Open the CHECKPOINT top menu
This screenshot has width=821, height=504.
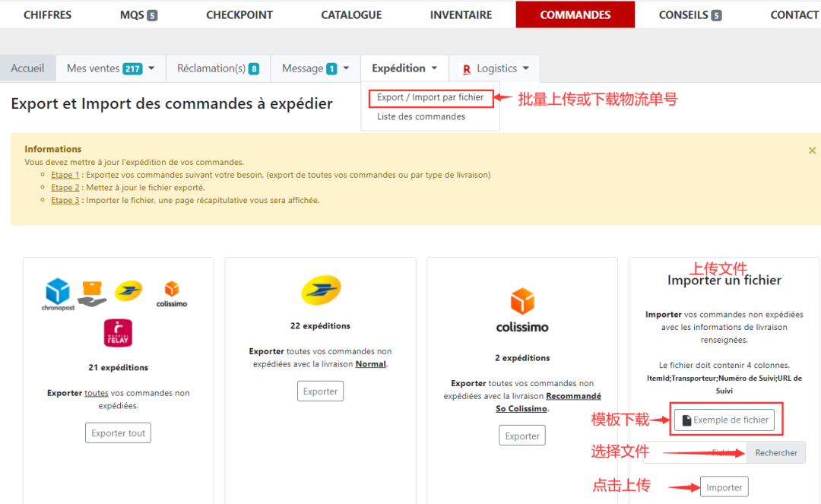tap(239, 14)
